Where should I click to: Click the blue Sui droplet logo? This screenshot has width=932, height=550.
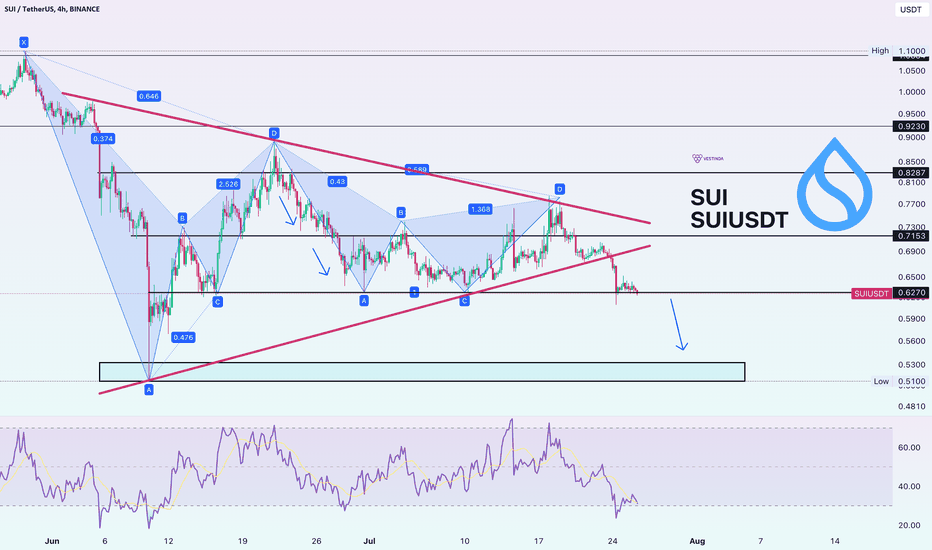[x=835, y=184]
